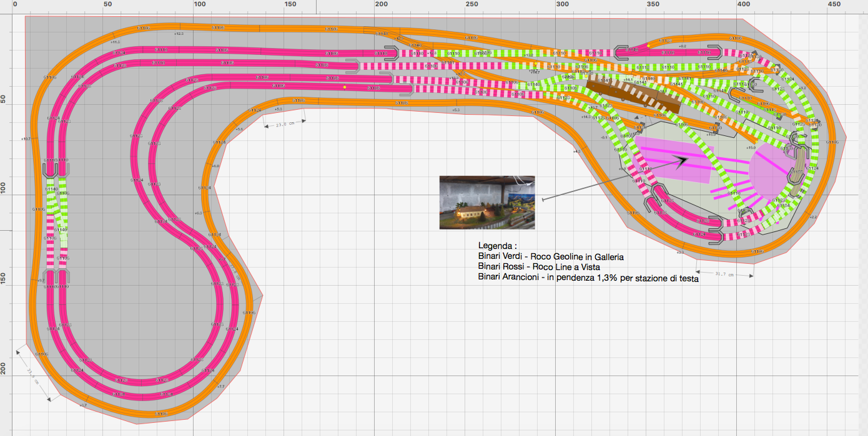The height and width of the screenshot is (436, 868).
Task: Select the +7.7 elevation label on orange track
Action: click(220, 387)
